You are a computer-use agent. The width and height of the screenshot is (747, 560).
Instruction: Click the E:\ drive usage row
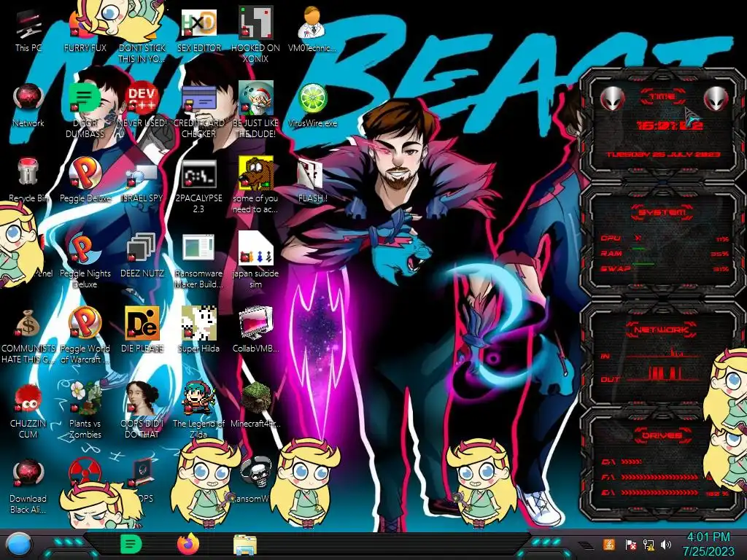[x=665, y=493]
